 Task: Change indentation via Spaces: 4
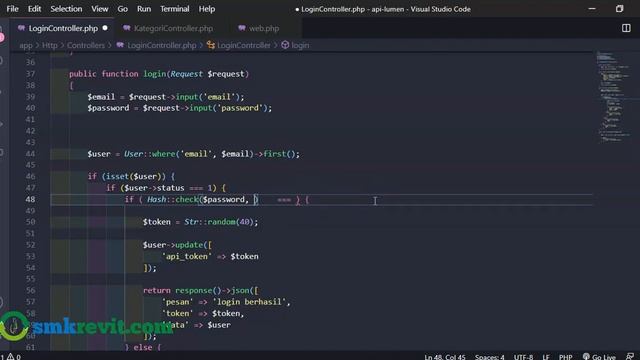489,356
